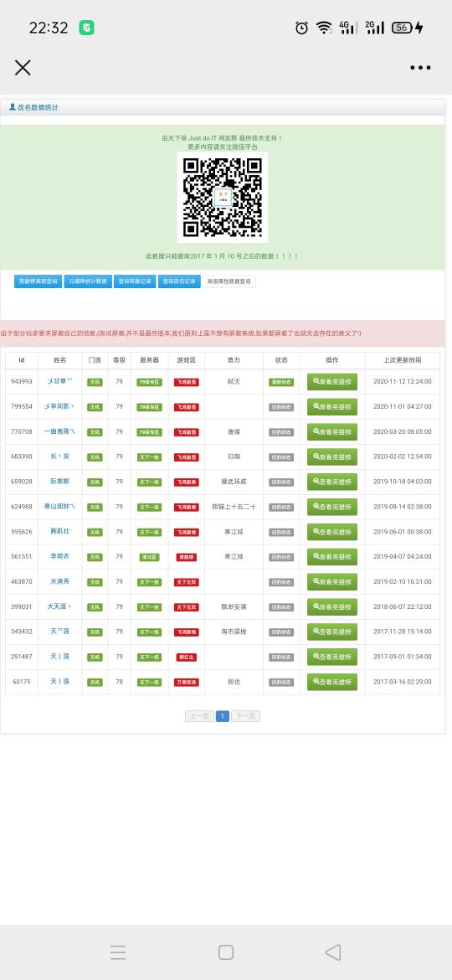Click the grey status badge in row 799554
The image size is (452, 980).
(x=281, y=407)
